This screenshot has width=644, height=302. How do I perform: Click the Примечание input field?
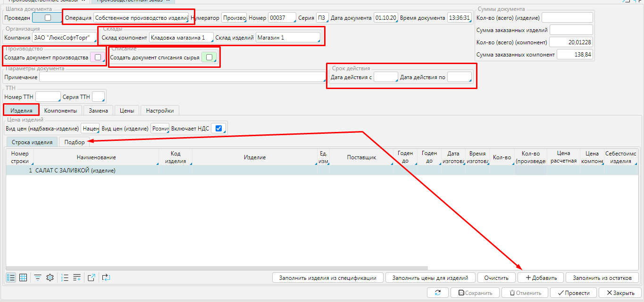point(182,77)
